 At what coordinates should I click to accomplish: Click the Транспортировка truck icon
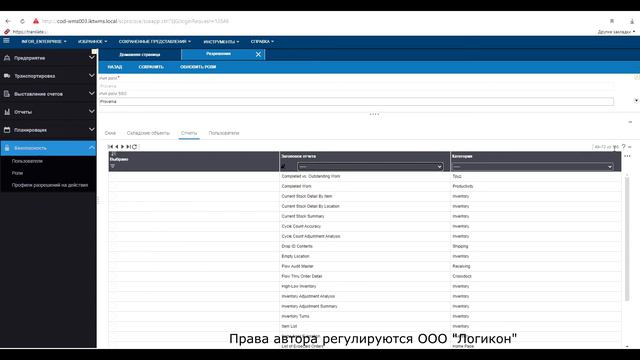pos(7,76)
